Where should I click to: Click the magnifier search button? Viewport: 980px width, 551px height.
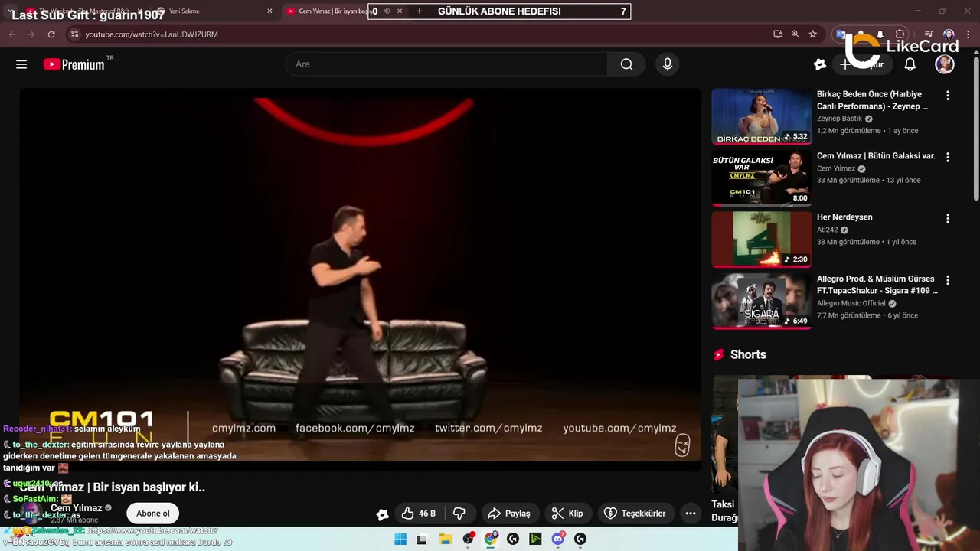point(626,64)
